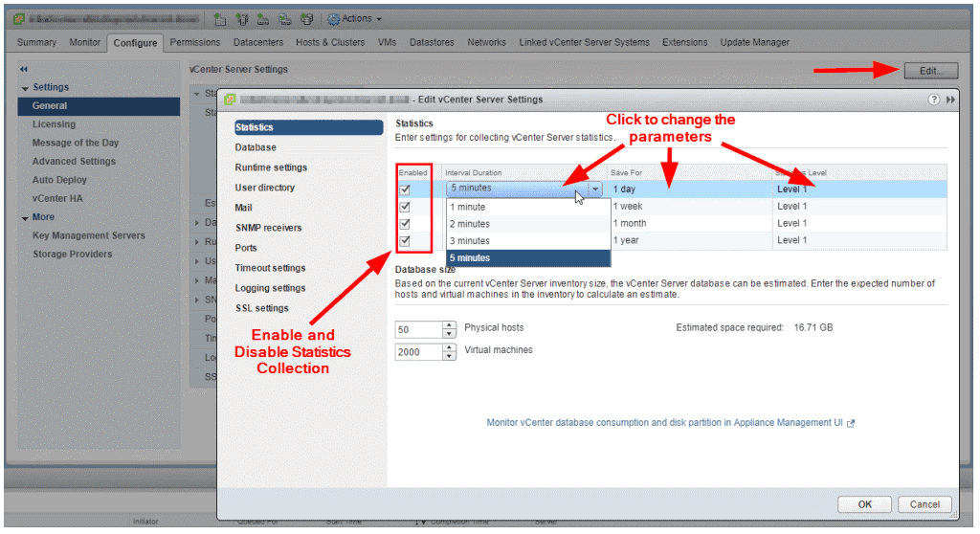Open the Datacenters tab

pos(258,42)
